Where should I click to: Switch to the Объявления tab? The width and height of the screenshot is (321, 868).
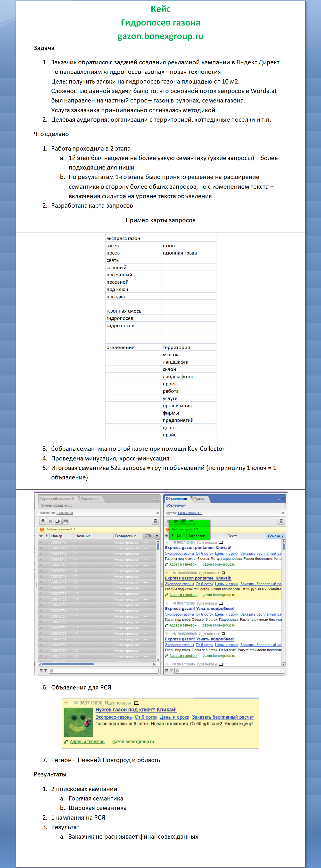coord(176,499)
